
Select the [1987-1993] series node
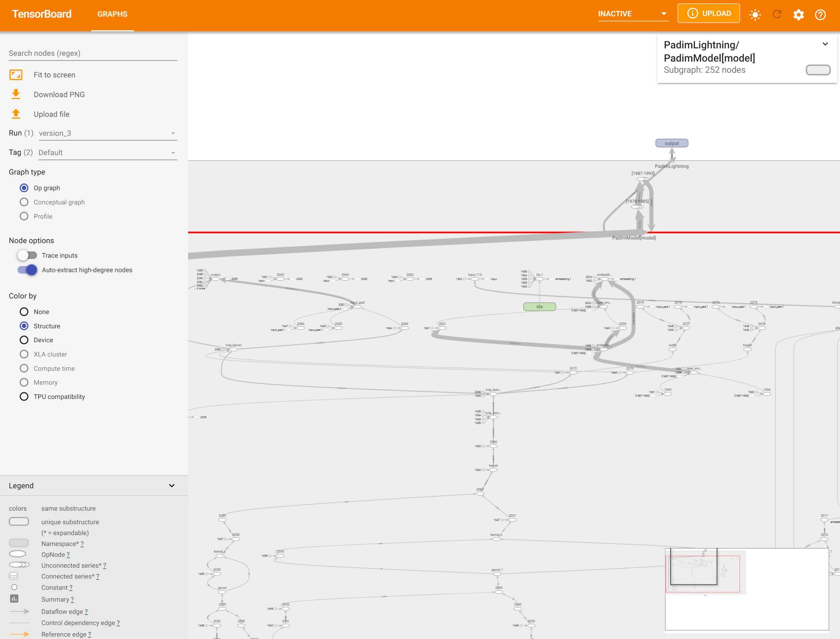[643, 179]
